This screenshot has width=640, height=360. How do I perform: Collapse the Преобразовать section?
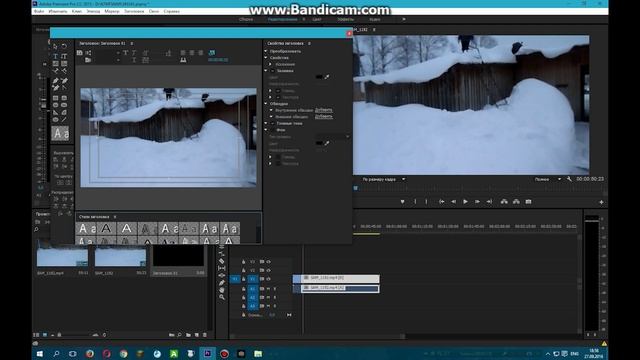[x=266, y=51]
